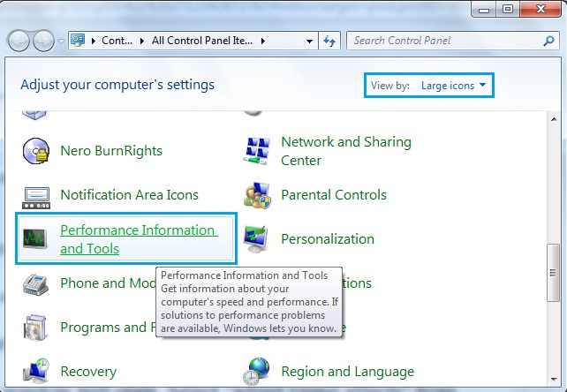Open Nero BurnRights link

tap(111, 151)
